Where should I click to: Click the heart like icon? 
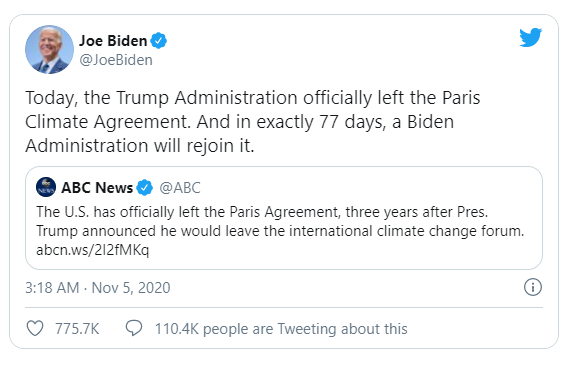(35, 328)
